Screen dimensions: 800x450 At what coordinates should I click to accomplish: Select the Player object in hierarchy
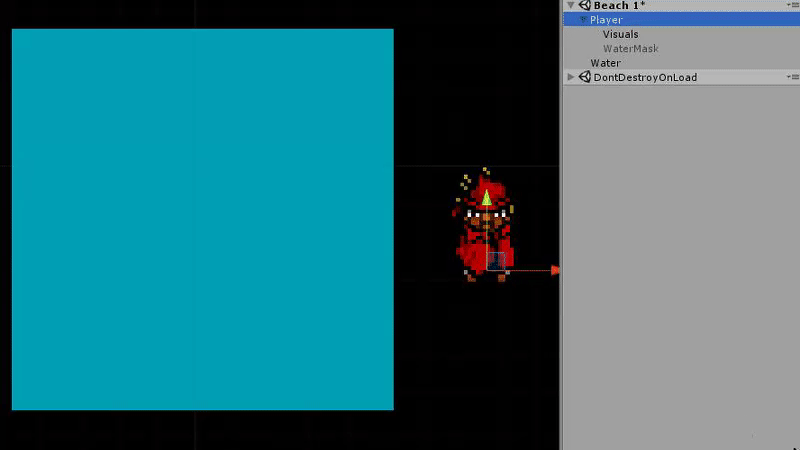[x=681, y=19]
